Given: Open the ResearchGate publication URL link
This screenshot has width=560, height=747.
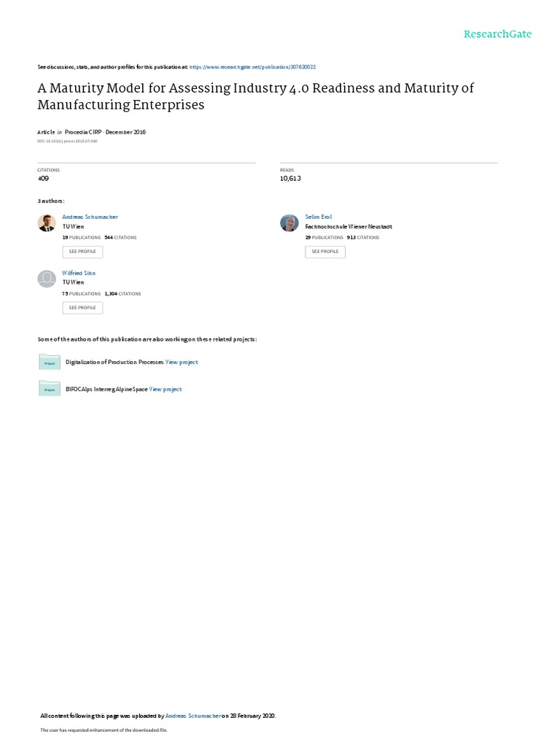Looking at the screenshot, I should tap(252, 66).
